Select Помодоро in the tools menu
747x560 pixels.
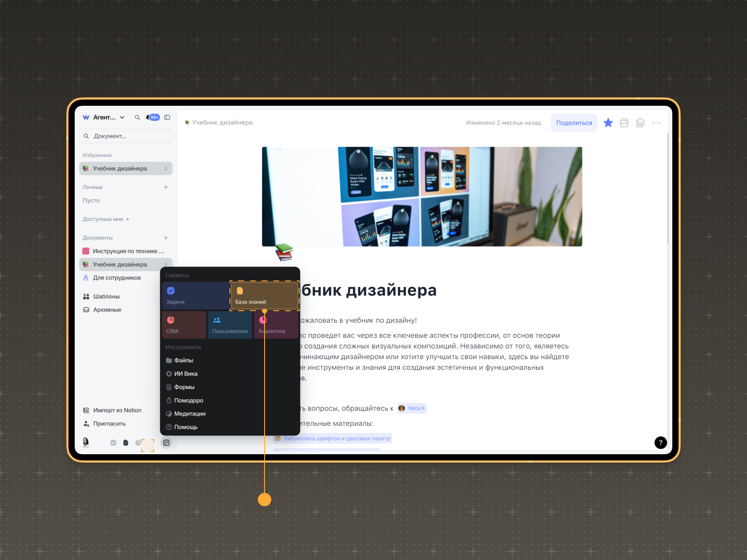(x=189, y=400)
